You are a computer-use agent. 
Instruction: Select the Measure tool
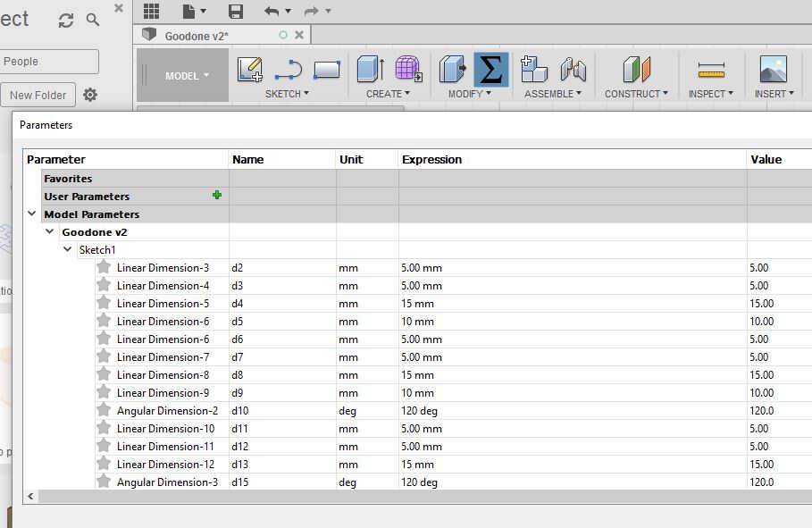click(711, 70)
